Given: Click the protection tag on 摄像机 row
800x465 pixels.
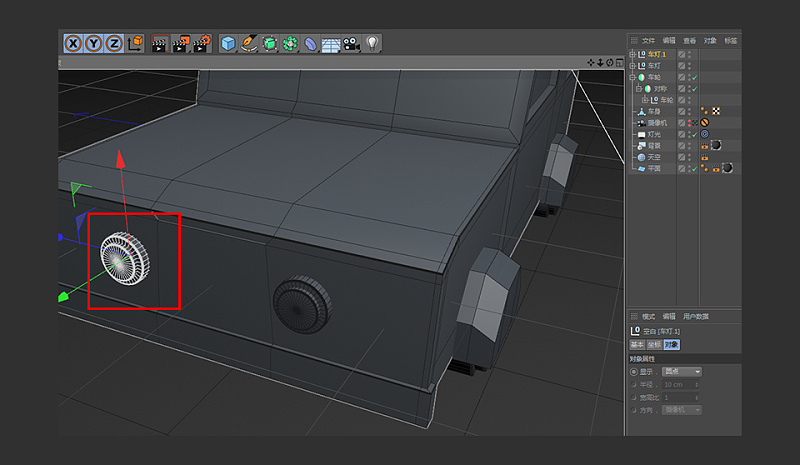Looking at the screenshot, I should (x=705, y=123).
